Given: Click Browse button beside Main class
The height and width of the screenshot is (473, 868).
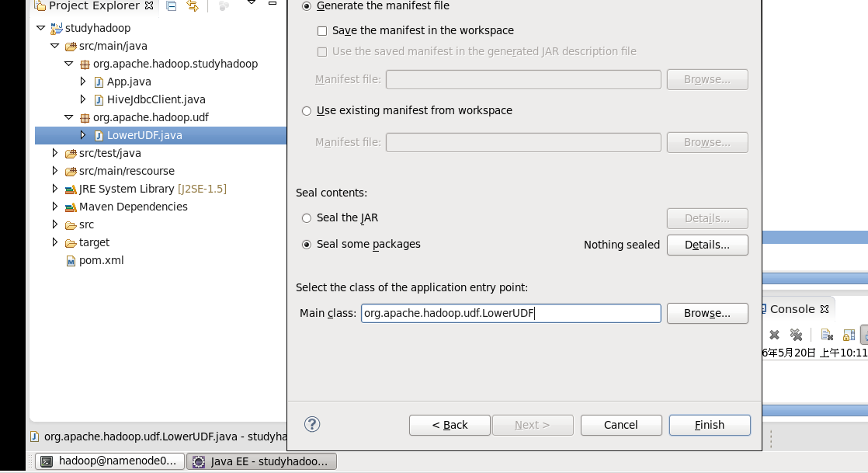Looking at the screenshot, I should pyautogui.click(x=707, y=314).
